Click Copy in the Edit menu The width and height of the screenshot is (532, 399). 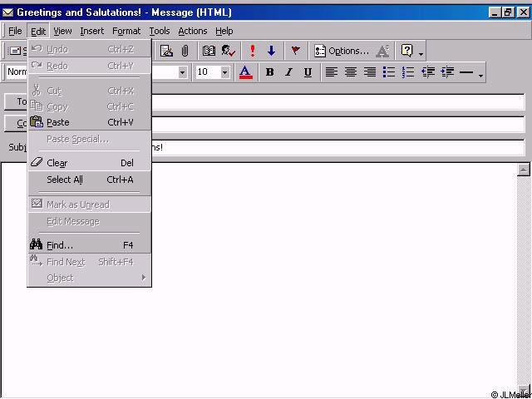pyautogui.click(x=89, y=106)
